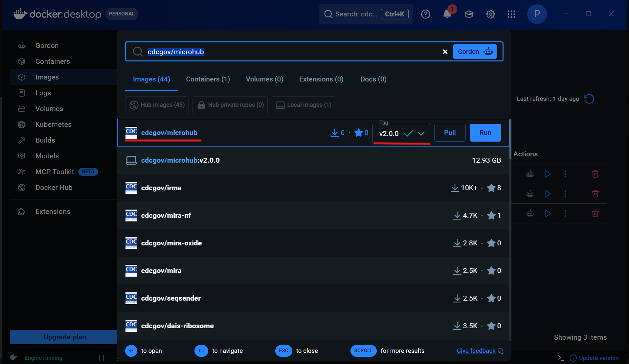Click Update version in status bar
The image size is (629, 364).
pyautogui.click(x=594, y=358)
